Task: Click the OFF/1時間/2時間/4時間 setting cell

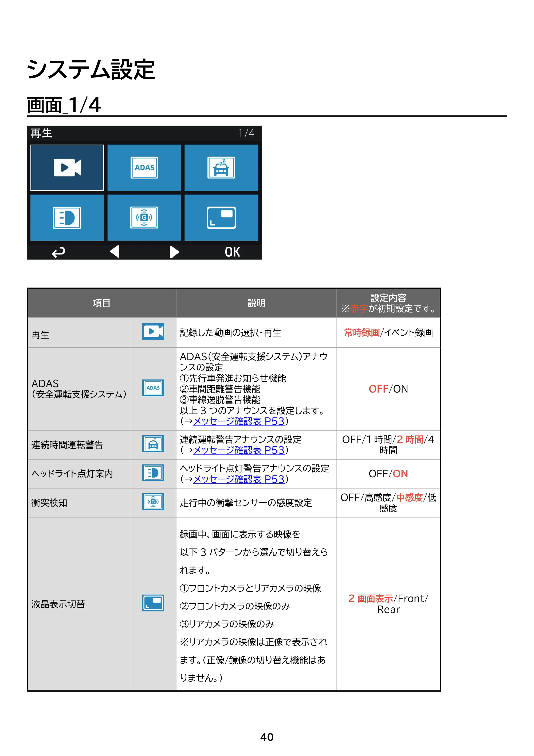Action: (x=388, y=445)
